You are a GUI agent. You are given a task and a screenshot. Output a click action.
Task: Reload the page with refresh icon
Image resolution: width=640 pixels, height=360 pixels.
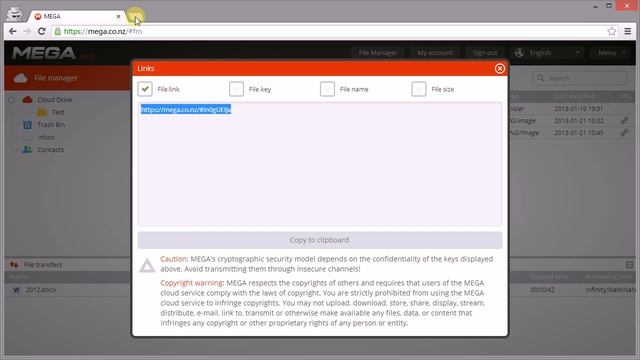click(42, 31)
